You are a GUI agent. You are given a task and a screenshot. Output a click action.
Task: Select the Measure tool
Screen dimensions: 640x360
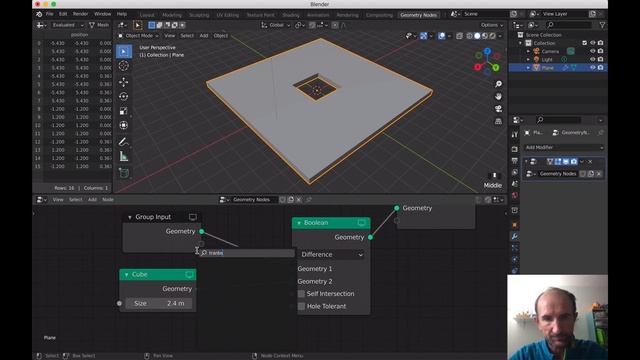[124, 156]
